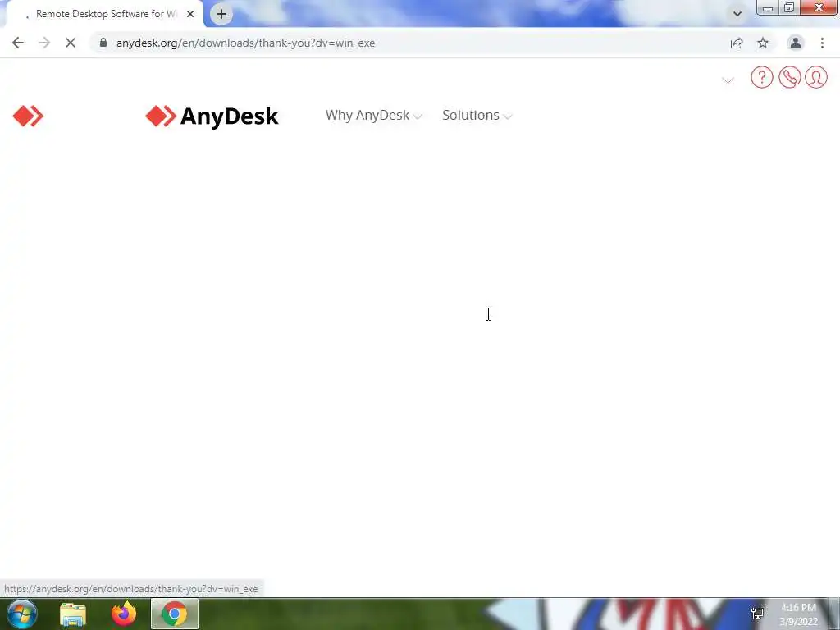Open clock showing 4:16 PM
Screen dimensions: 840x630
coord(799,614)
